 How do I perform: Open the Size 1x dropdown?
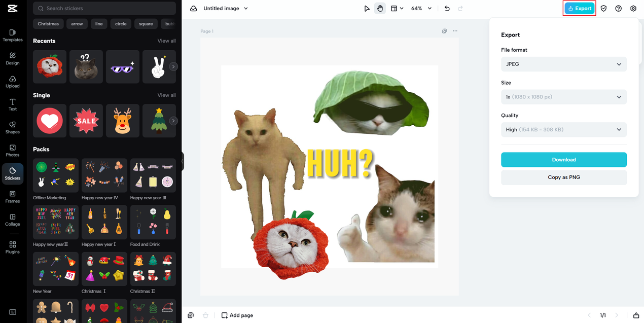564,97
